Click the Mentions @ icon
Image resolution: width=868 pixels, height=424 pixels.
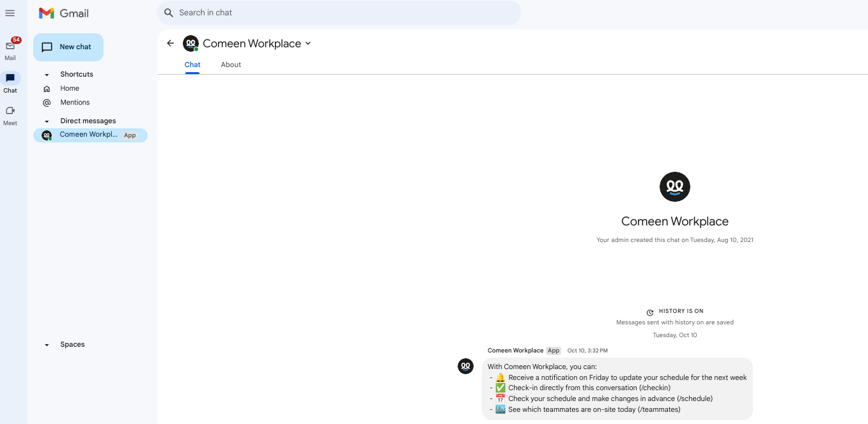(x=47, y=103)
